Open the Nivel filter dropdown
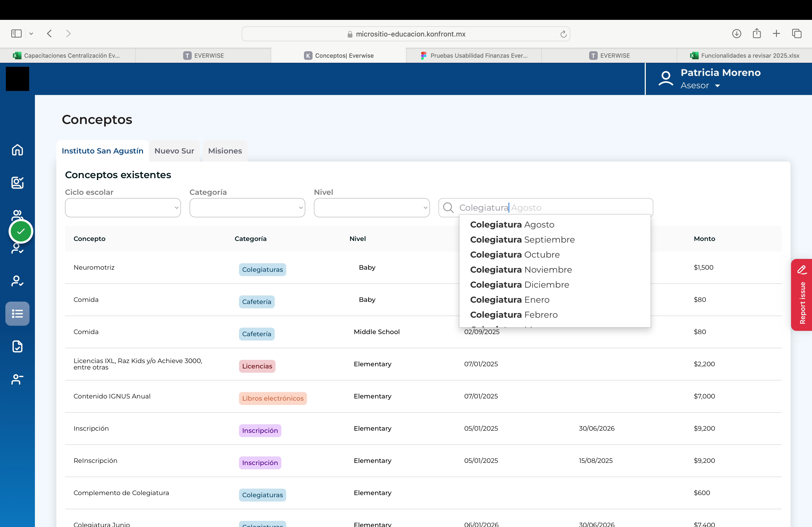Screen dimensions: 812x527 (x=372, y=207)
